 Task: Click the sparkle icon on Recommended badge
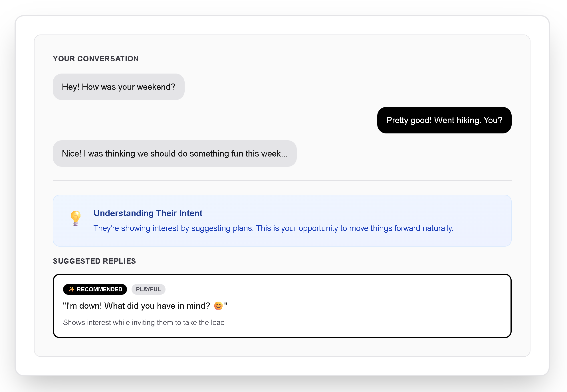tap(71, 289)
